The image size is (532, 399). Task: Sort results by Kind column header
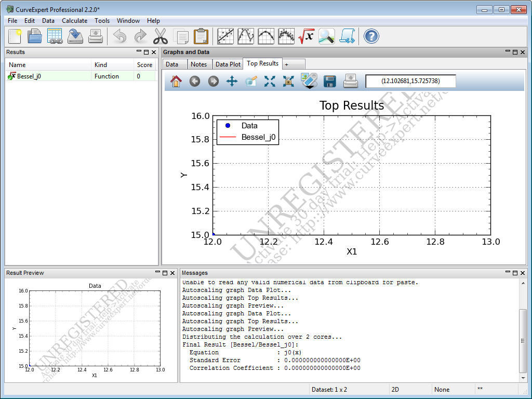click(x=112, y=65)
